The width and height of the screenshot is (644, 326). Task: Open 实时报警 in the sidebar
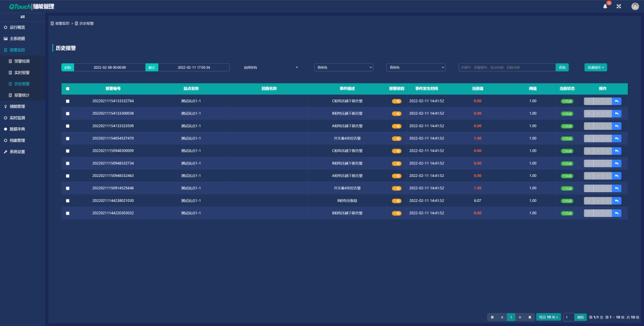[x=22, y=73]
